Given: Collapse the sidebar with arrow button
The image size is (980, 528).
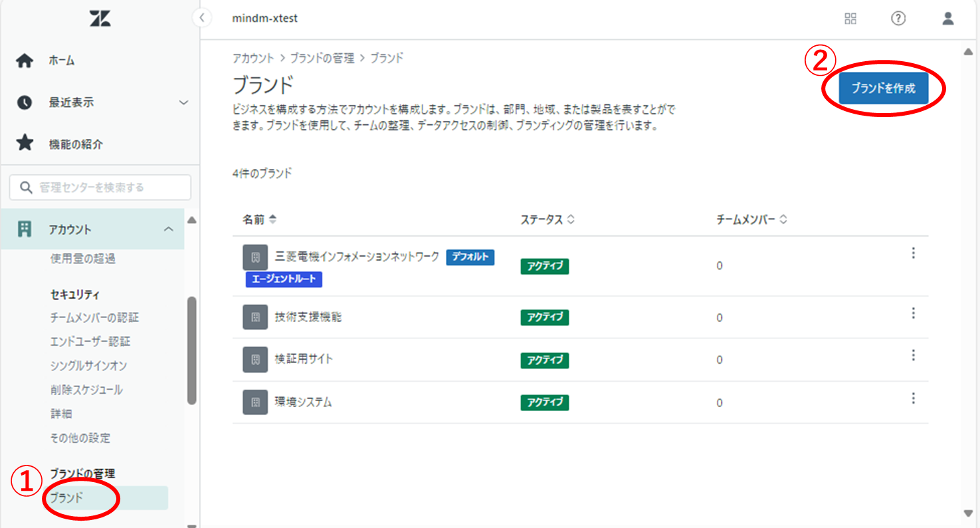Looking at the screenshot, I should click(x=202, y=18).
